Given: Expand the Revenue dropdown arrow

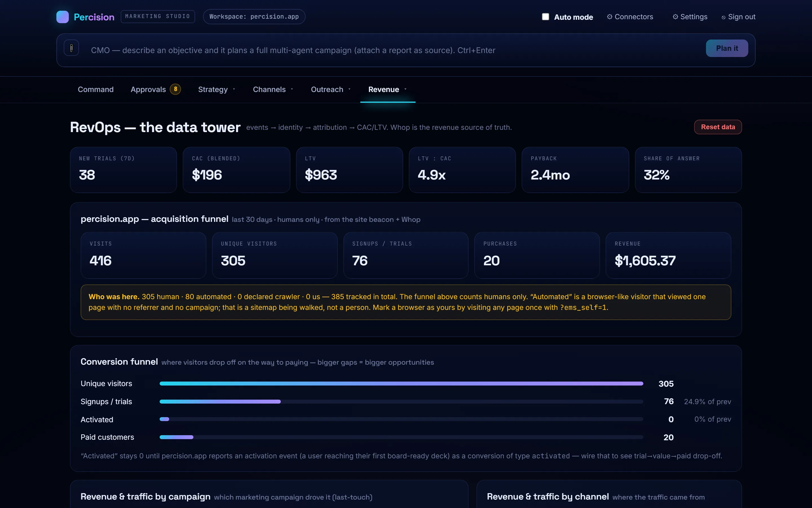Looking at the screenshot, I should [405, 89].
